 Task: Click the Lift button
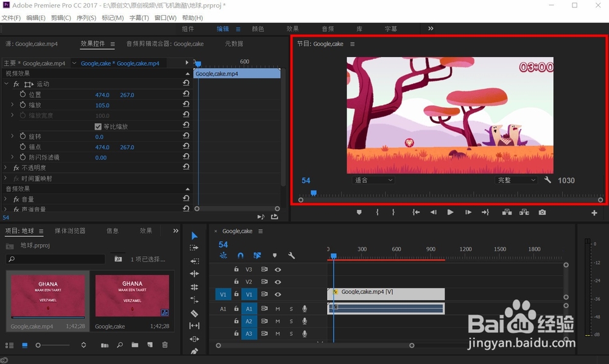point(507,212)
